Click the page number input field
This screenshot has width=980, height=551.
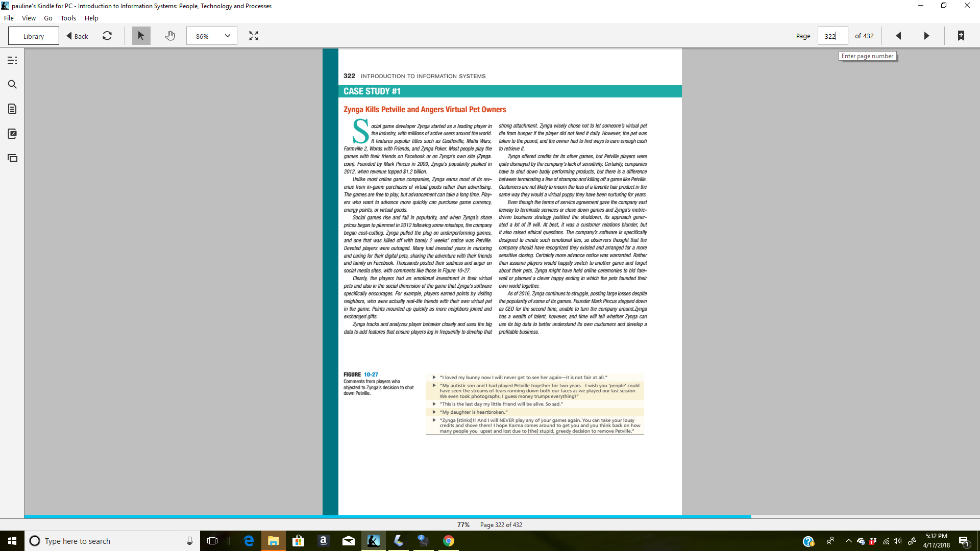pyautogui.click(x=832, y=36)
